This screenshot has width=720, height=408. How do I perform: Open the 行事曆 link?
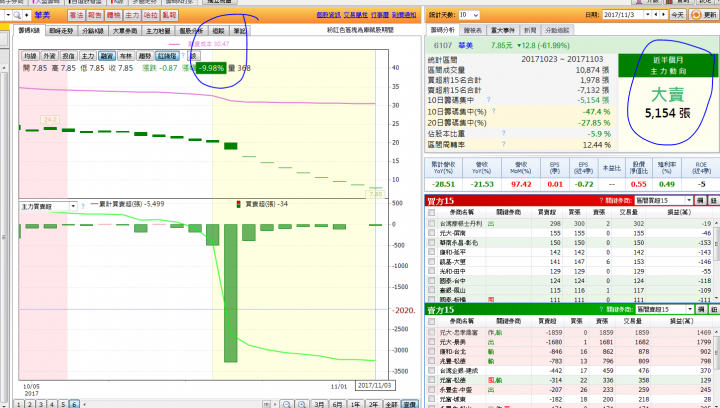point(380,15)
